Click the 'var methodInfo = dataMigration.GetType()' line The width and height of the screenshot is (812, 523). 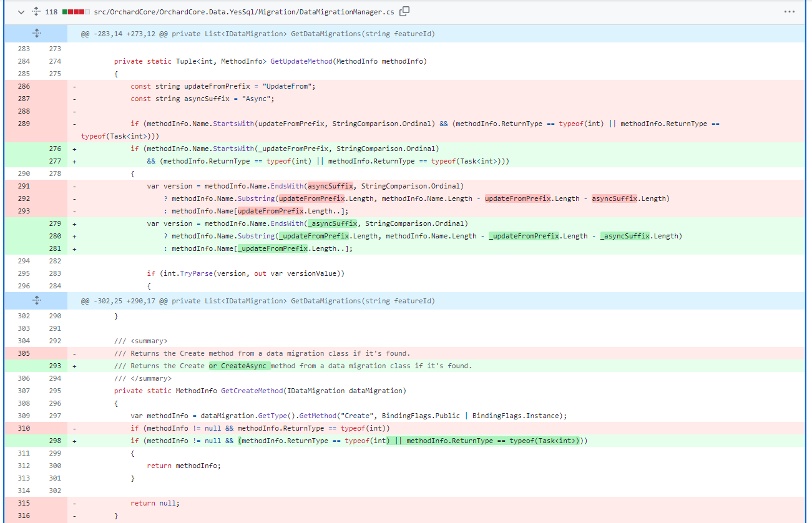click(348, 416)
